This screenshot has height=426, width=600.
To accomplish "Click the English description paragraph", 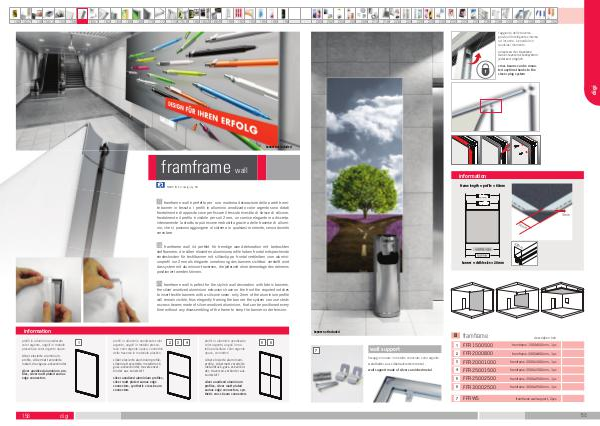I will [223, 297].
